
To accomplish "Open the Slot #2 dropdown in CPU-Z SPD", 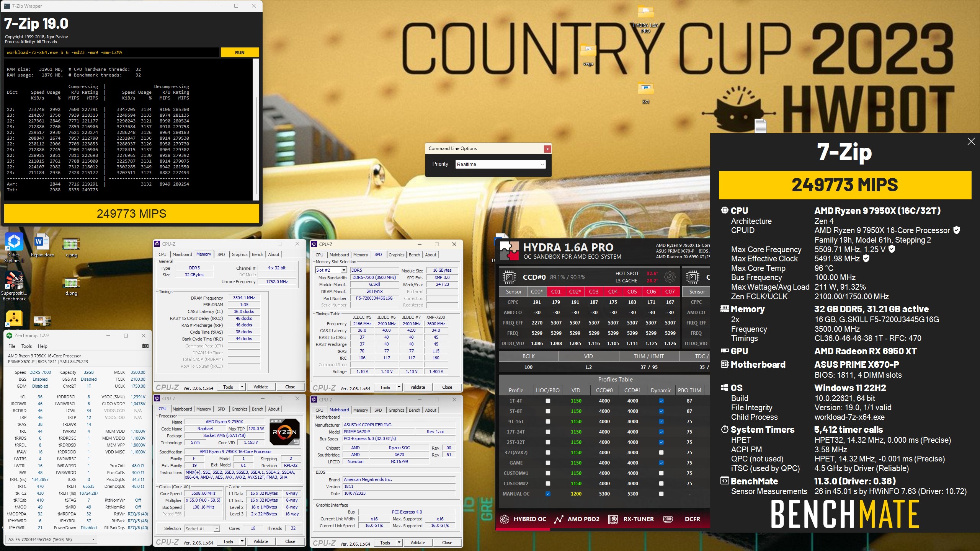I will pos(331,270).
